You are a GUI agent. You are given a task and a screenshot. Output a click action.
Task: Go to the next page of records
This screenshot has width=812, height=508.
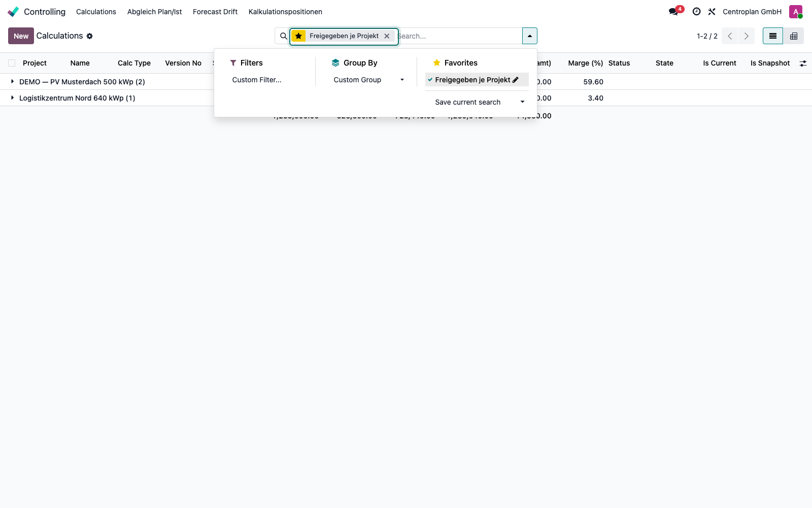(x=746, y=36)
